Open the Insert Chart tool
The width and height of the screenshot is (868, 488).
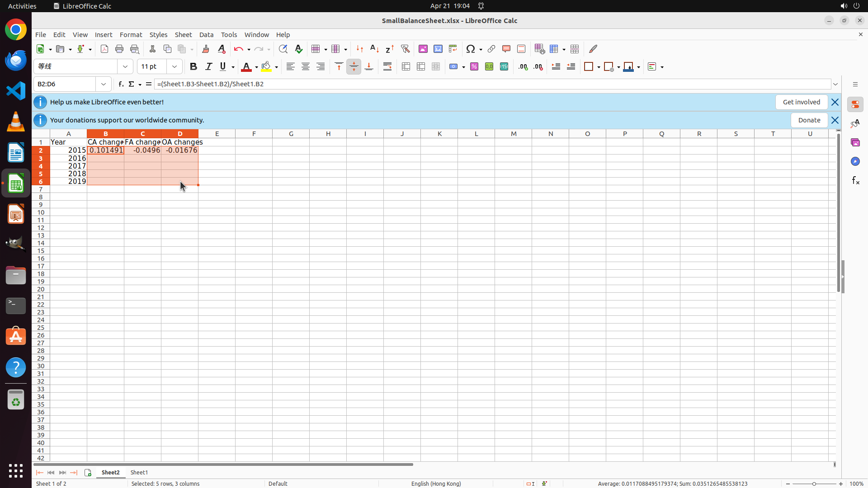click(438, 49)
